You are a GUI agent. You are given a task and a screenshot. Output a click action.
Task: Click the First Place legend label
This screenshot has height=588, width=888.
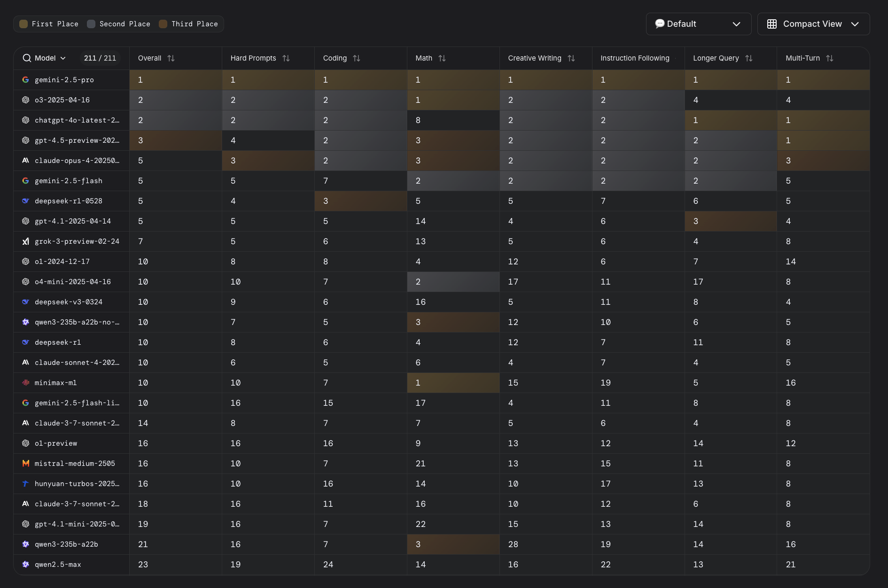[x=55, y=24]
